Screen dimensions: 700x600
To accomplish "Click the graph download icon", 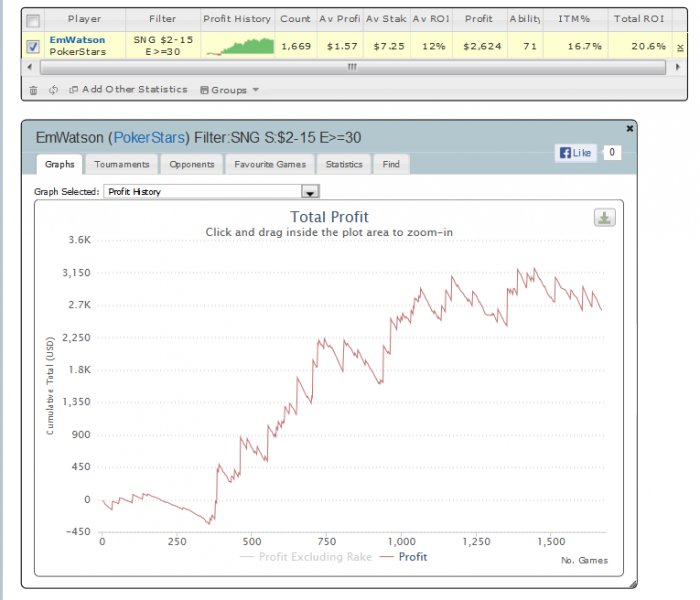I will click(x=604, y=218).
